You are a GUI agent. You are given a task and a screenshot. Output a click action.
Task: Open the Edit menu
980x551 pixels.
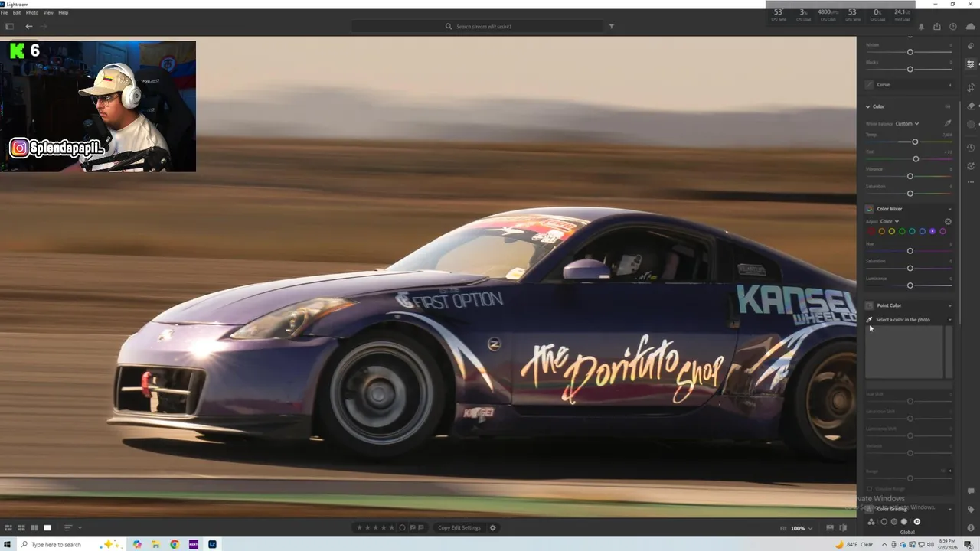click(x=17, y=12)
